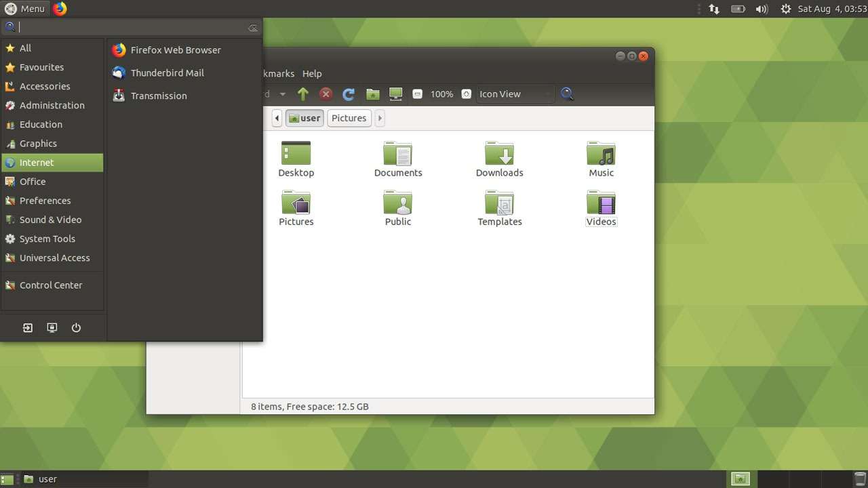Shut down via the power icon
This screenshot has height=488, width=868.
point(76,327)
